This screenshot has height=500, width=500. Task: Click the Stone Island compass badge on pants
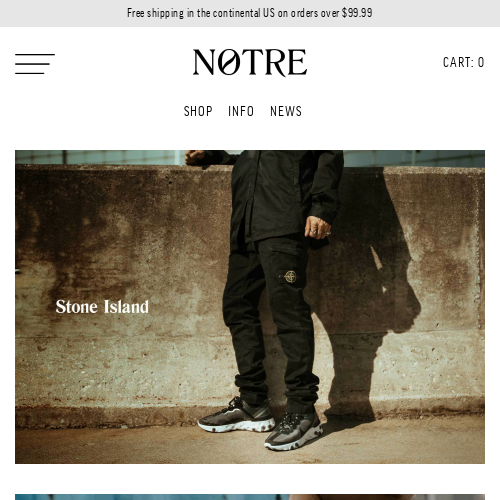[x=290, y=277]
